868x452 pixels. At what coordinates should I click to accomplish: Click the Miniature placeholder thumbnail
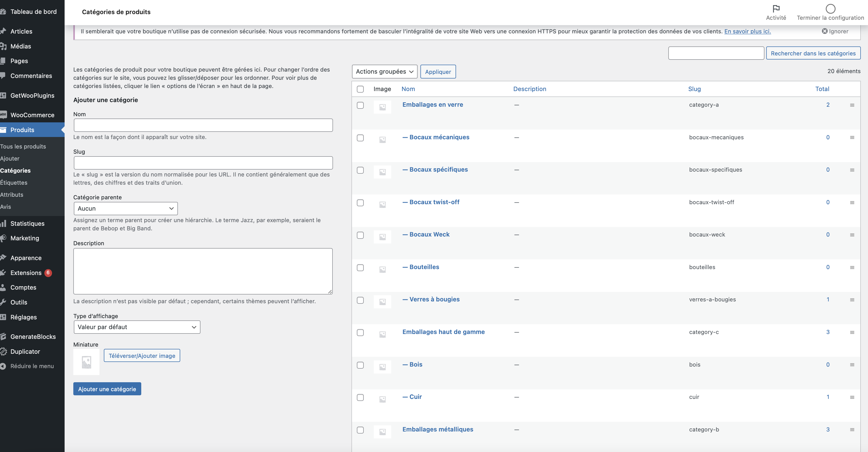(x=86, y=362)
